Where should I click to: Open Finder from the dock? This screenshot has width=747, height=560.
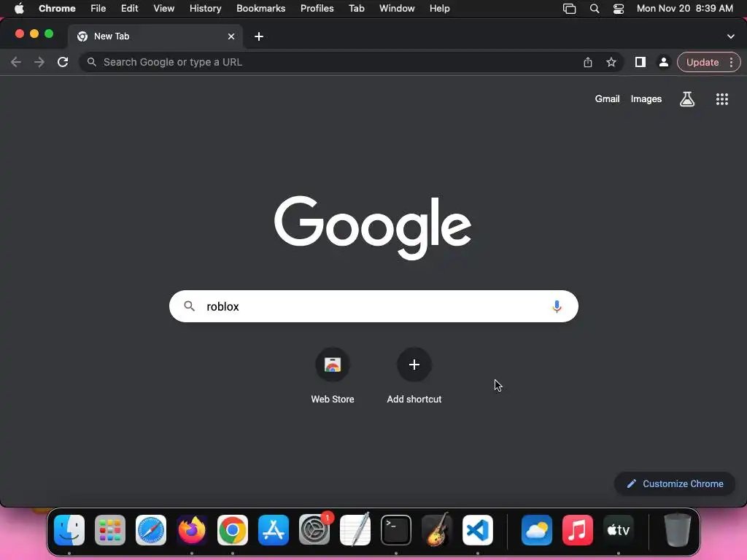tap(69, 530)
